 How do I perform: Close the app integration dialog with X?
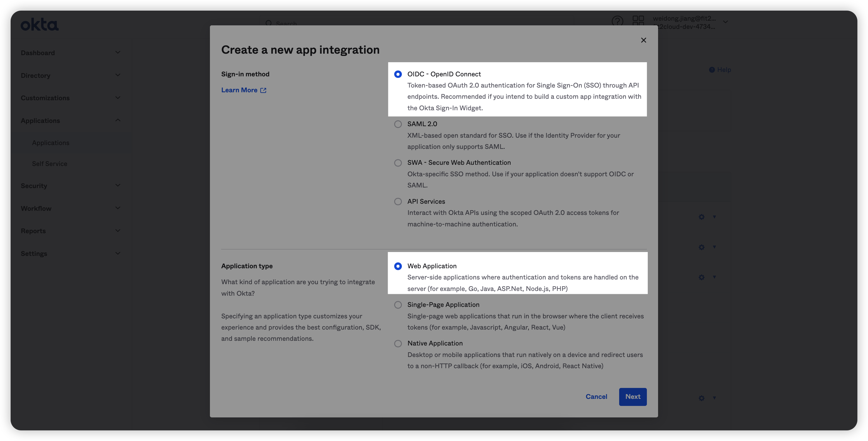coord(643,40)
